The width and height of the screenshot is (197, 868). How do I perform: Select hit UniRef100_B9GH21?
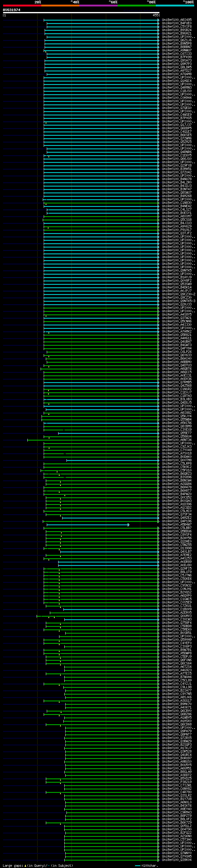point(177,33)
